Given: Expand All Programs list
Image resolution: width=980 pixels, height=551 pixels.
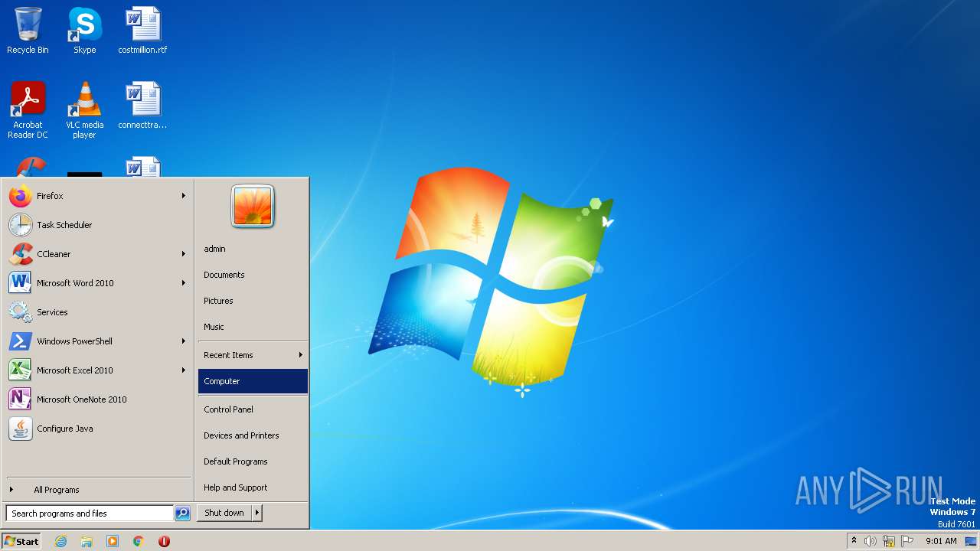Looking at the screenshot, I should tap(98, 490).
